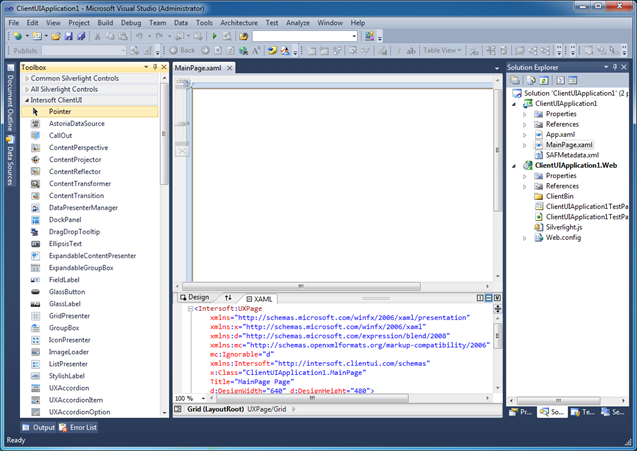Select SAFMetadata.xml in Solution Explorer
This screenshot has width=637, height=451.
pyautogui.click(x=572, y=155)
